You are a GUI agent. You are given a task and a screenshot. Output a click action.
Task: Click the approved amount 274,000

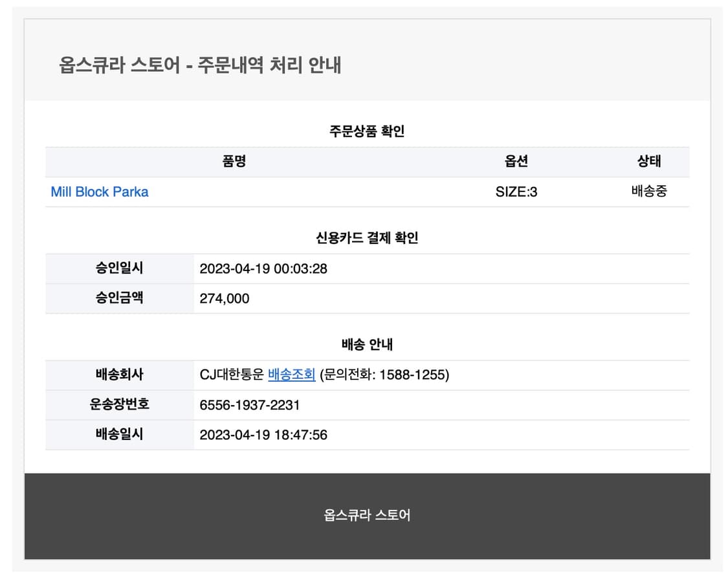[x=225, y=298]
